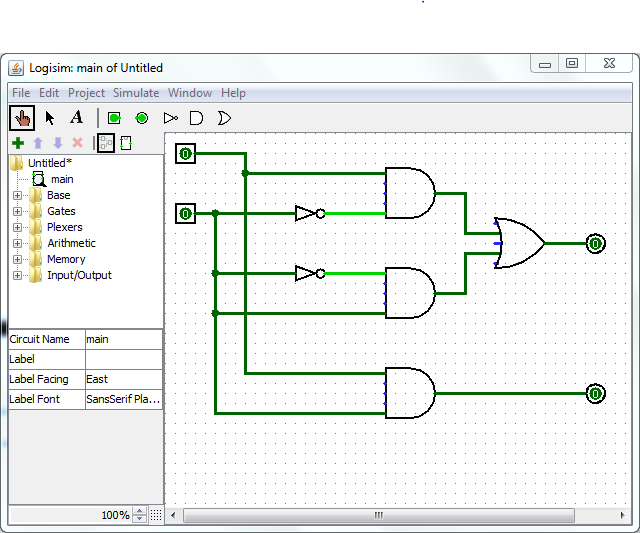
Task: Open the Label Facing East dropdown
Action: [x=124, y=379]
